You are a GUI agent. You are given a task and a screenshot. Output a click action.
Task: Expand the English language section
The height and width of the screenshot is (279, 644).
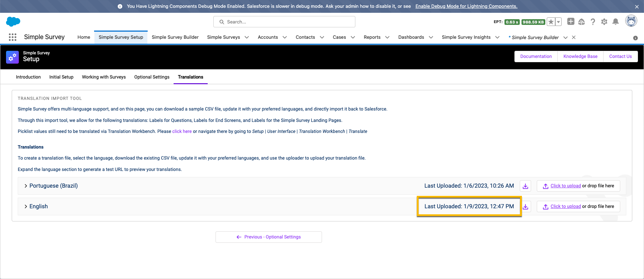pyautogui.click(x=26, y=206)
